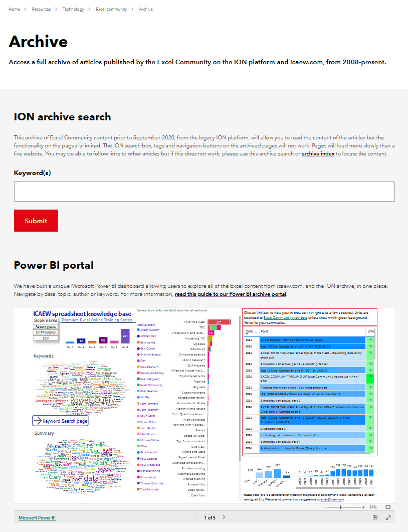This screenshot has height=532, width=408.
Task: Click the zoom in plus icon
Action: 363,507
